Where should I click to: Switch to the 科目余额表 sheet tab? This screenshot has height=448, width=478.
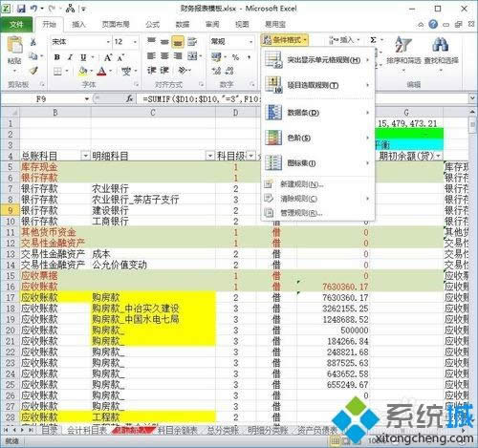tap(178, 431)
